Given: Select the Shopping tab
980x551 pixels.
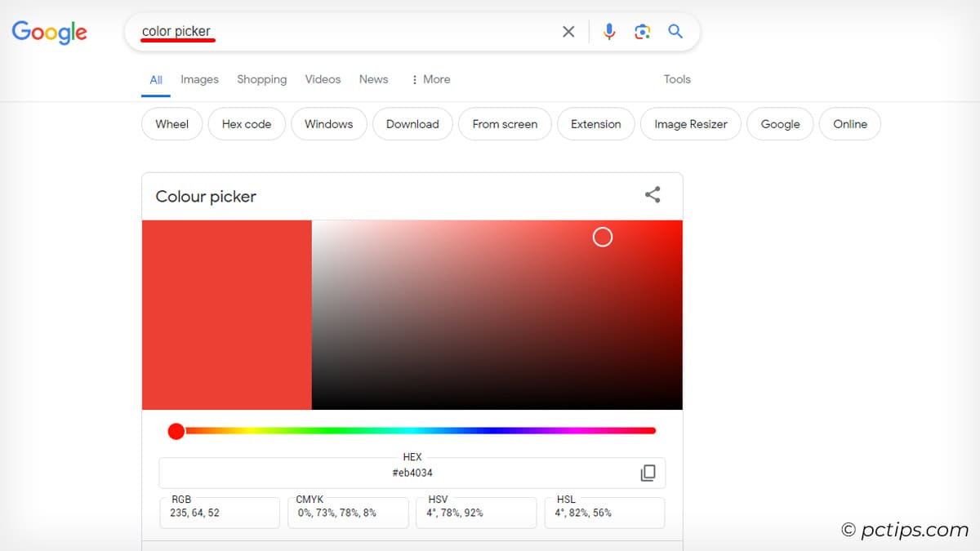Looking at the screenshot, I should coord(261,79).
